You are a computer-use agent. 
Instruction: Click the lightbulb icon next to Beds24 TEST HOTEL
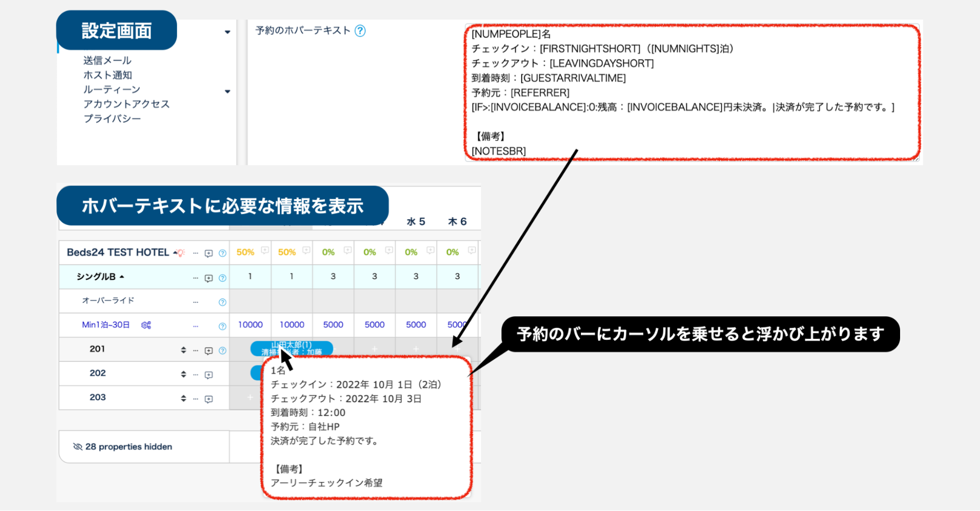181,253
